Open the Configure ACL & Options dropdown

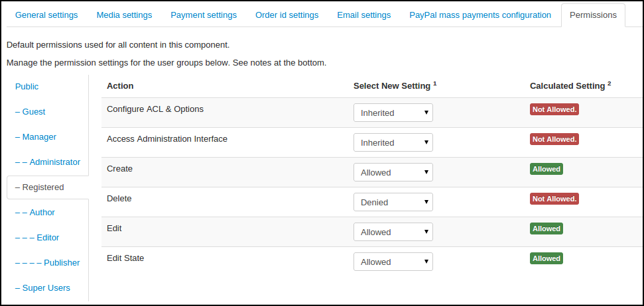[393, 113]
